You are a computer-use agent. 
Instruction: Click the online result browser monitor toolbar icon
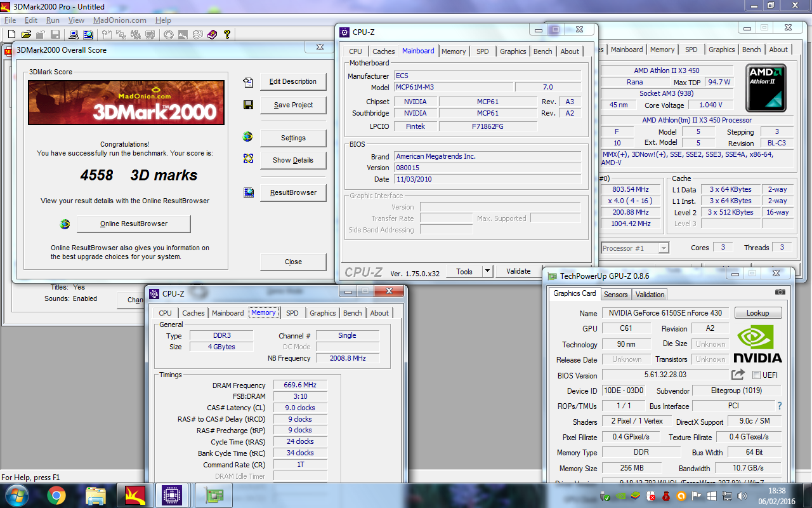click(x=88, y=34)
